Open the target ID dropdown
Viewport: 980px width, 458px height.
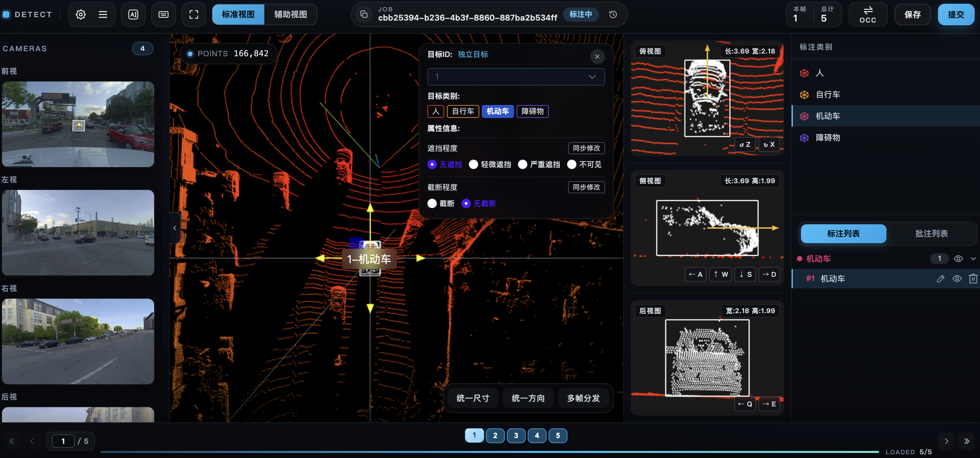point(516,77)
